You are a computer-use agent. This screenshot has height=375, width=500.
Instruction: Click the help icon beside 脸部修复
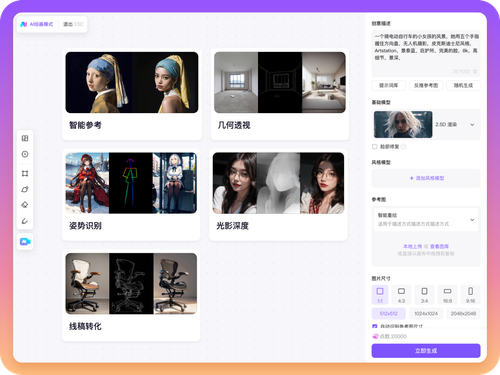pyautogui.click(x=403, y=147)
